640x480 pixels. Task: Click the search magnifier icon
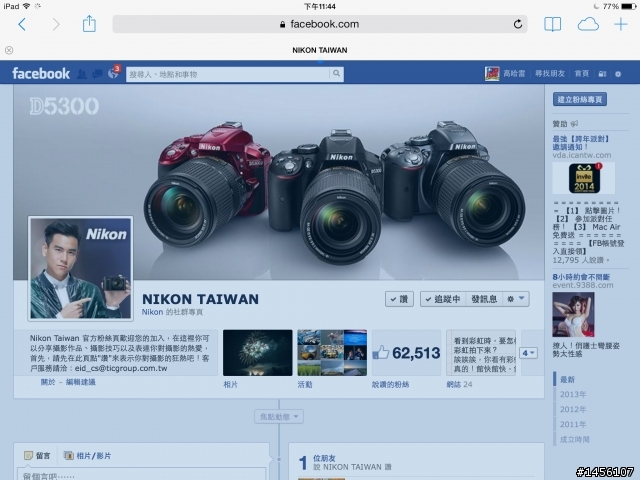pos(336,74)
